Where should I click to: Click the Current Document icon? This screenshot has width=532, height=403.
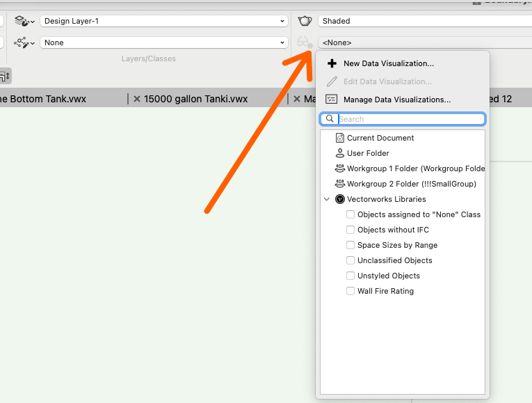pos(340,138)
